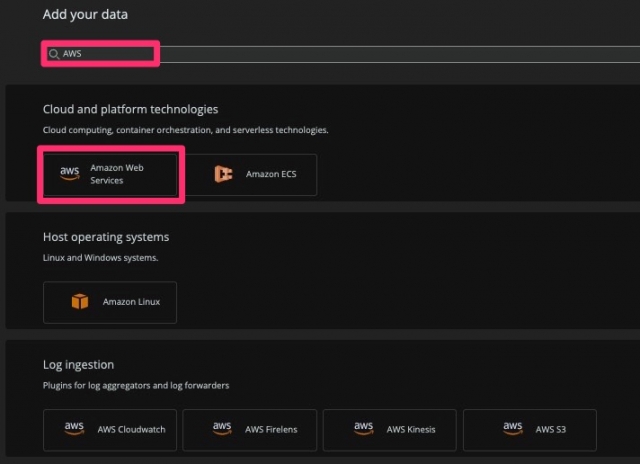
Task: Click 'Cloud and platform technologies' heading
Action: [x=131, y=109]
